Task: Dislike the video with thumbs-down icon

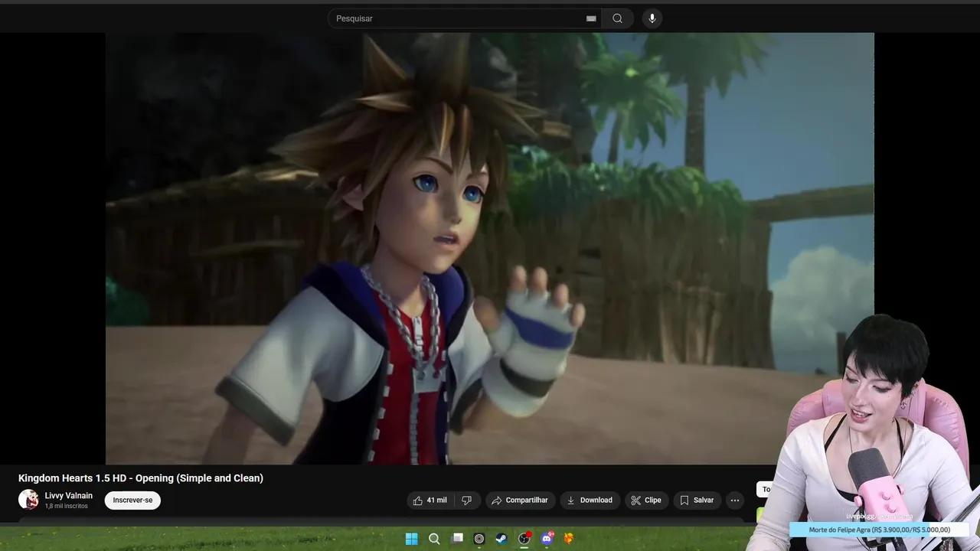Action: (466, 500)
